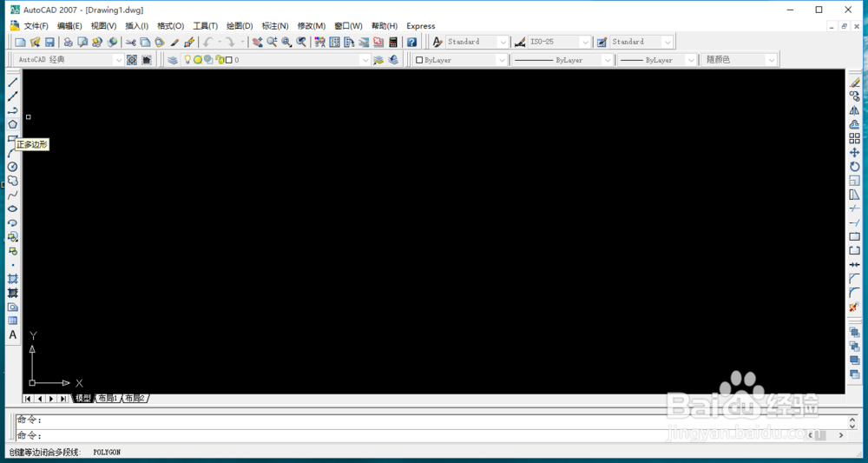Open the ByLayer lineweight dropdown
This screenshot has height=463, width=868.
(x=691, y=60)
